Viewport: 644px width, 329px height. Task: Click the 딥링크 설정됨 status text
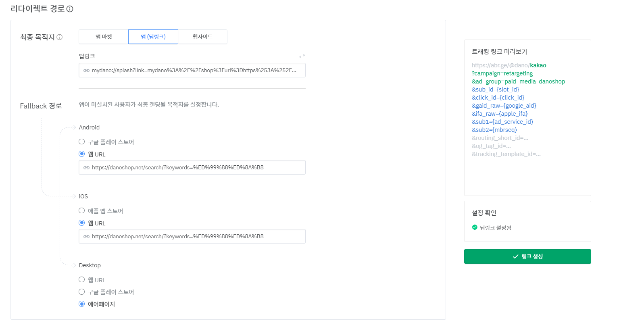pyautogui.click(x=495, y=228)
